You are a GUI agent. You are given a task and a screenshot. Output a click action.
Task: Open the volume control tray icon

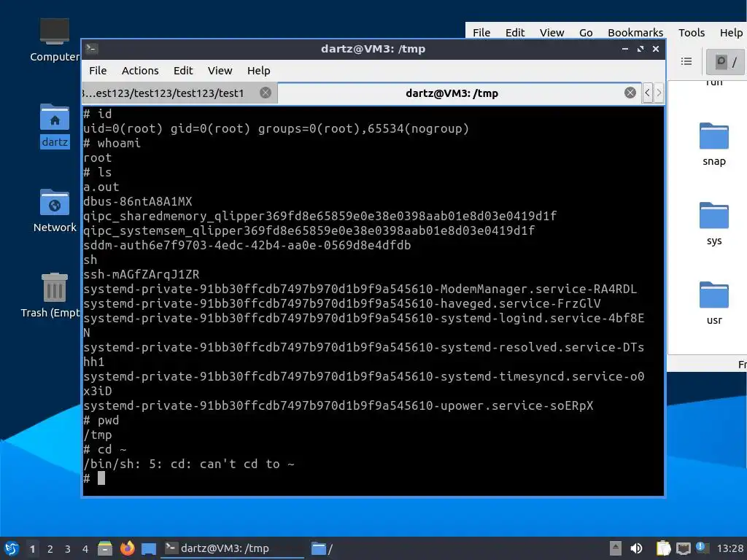[x=636, y=548]
